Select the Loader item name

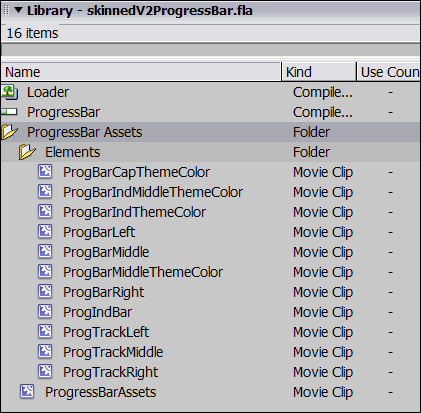[x=48, y=92]
